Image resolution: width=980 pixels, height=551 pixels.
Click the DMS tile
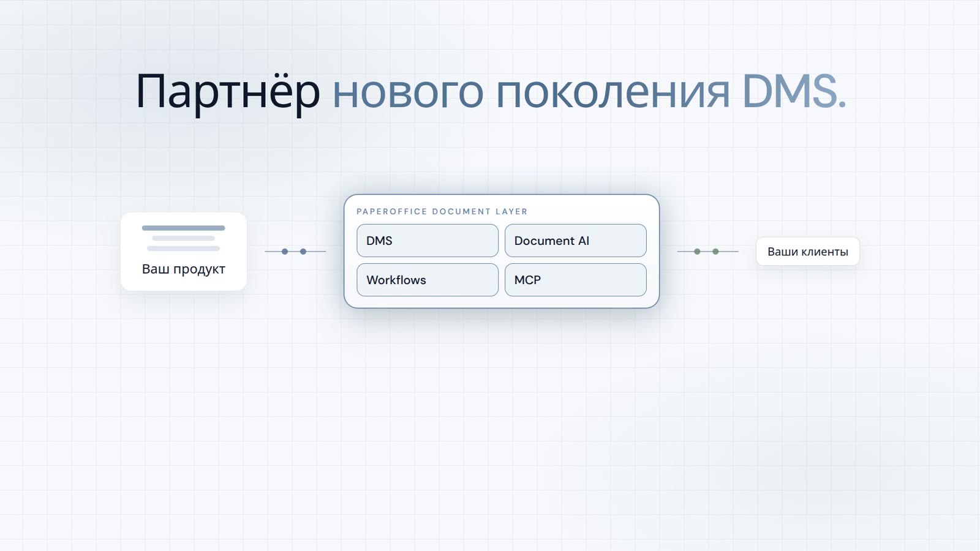click(428, 241)
